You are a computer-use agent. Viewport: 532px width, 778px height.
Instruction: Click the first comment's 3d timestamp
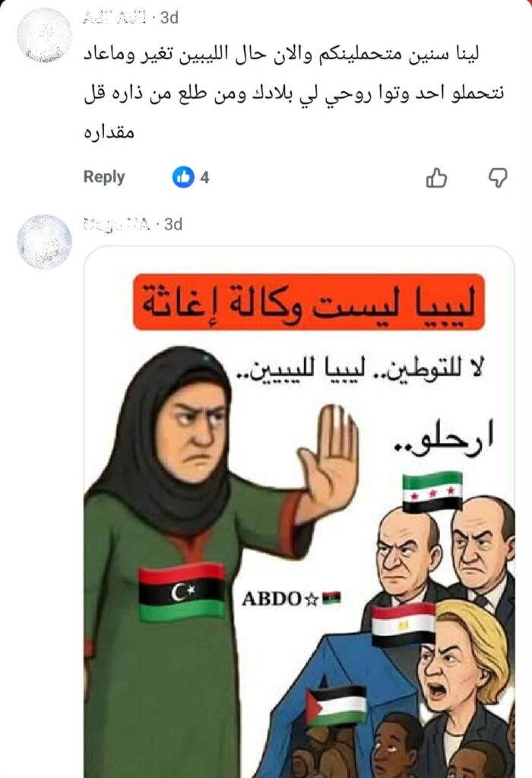(x=169, y=18)
